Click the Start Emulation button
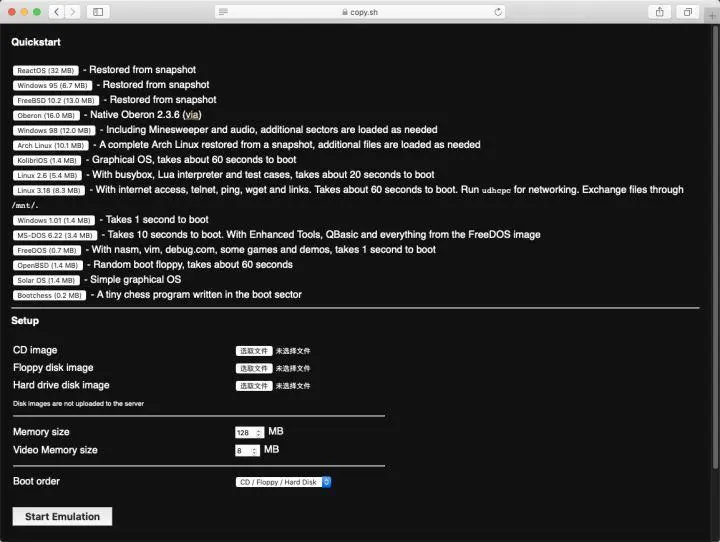This screenshot has height=542, width=720. click(x=62, y=516)
